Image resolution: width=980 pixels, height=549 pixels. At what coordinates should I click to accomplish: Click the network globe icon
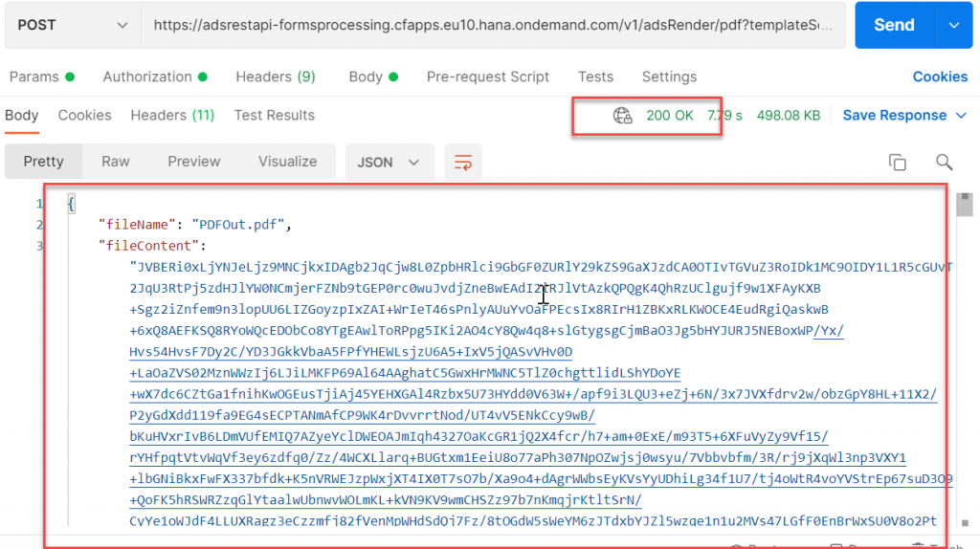click(622, 116)
